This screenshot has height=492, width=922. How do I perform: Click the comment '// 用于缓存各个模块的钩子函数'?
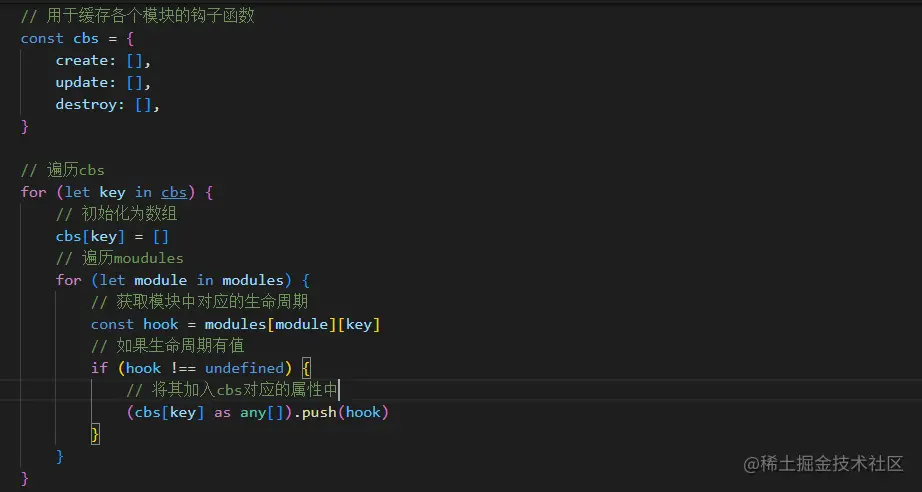pos(138,16)
